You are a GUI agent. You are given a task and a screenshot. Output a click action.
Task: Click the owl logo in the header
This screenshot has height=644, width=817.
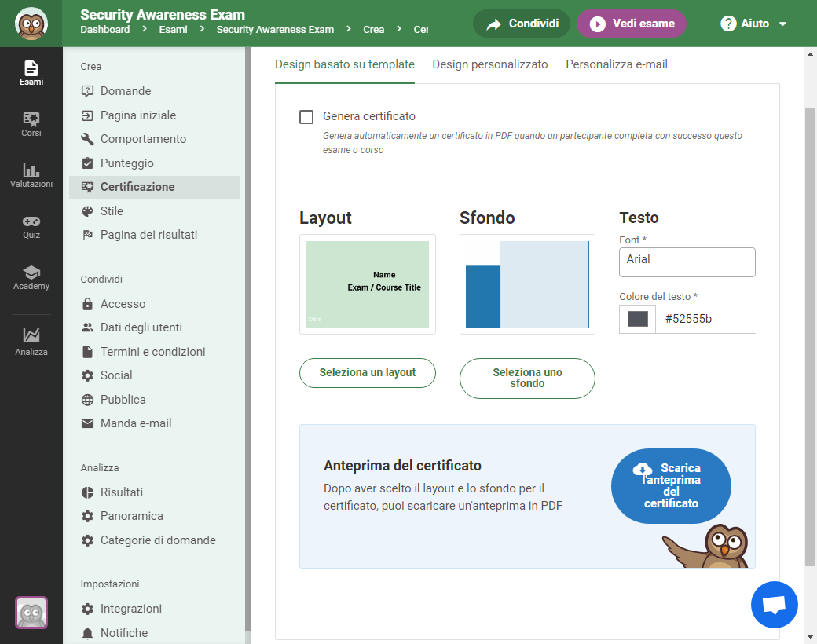pyautogui.click(x=31, y=24)
